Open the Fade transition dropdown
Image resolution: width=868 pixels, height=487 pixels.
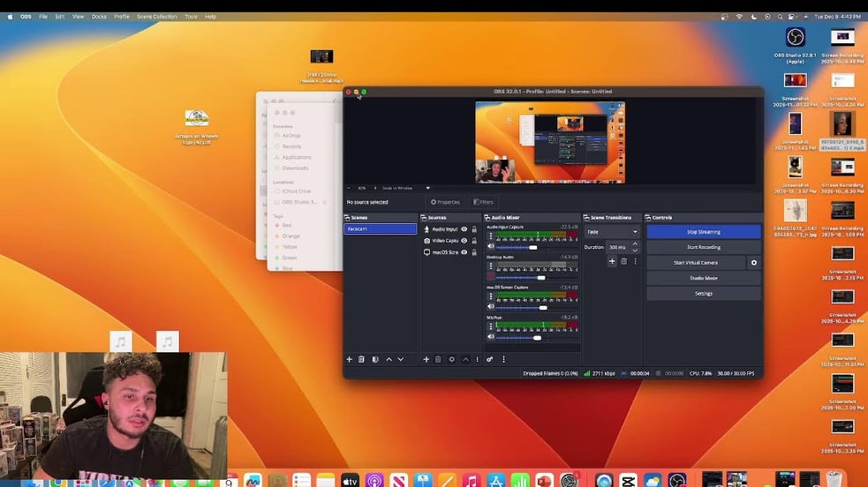pyautogui.click(x=612, y=232)
